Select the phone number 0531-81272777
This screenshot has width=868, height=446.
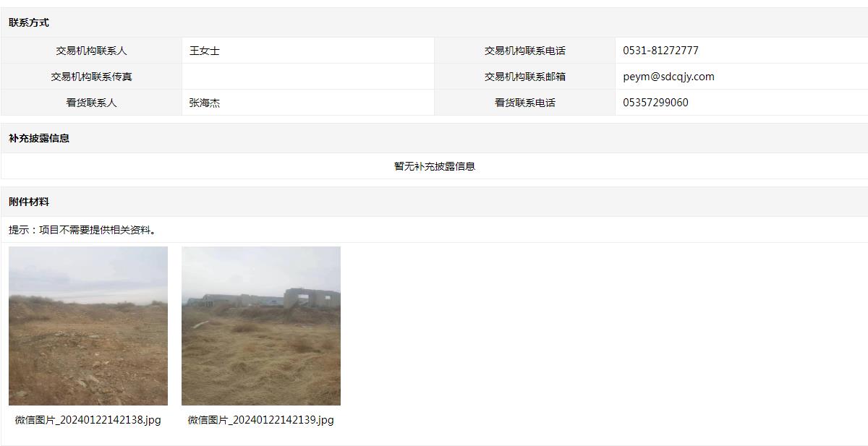pos(660,51)
